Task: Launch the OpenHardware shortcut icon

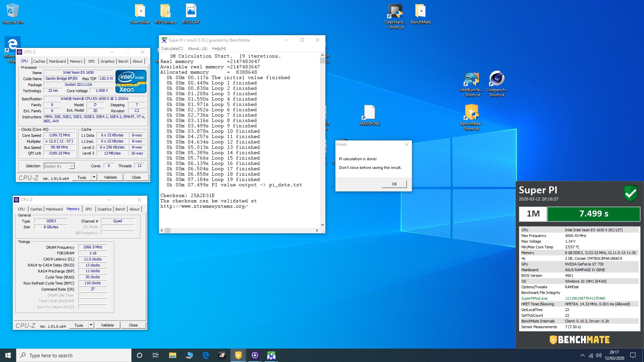Action: point(395,16)
